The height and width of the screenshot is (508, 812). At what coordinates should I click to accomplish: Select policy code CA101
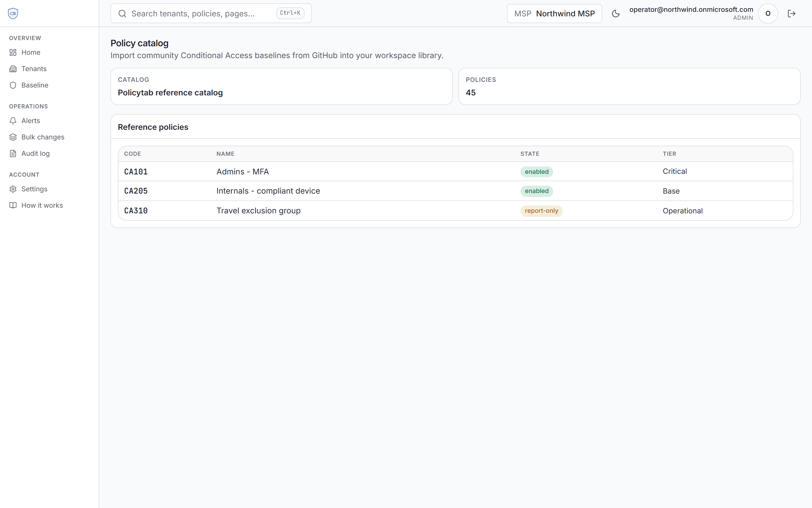point(136,172)
